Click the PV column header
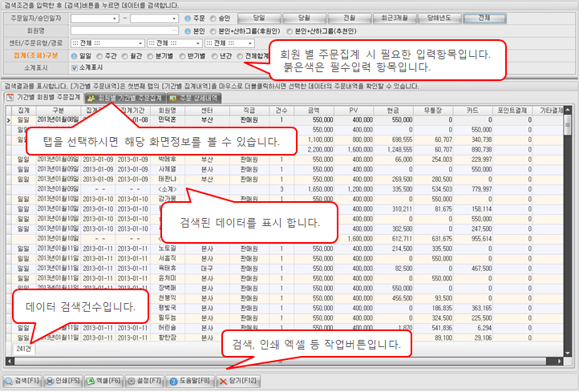 pos(354,111)
